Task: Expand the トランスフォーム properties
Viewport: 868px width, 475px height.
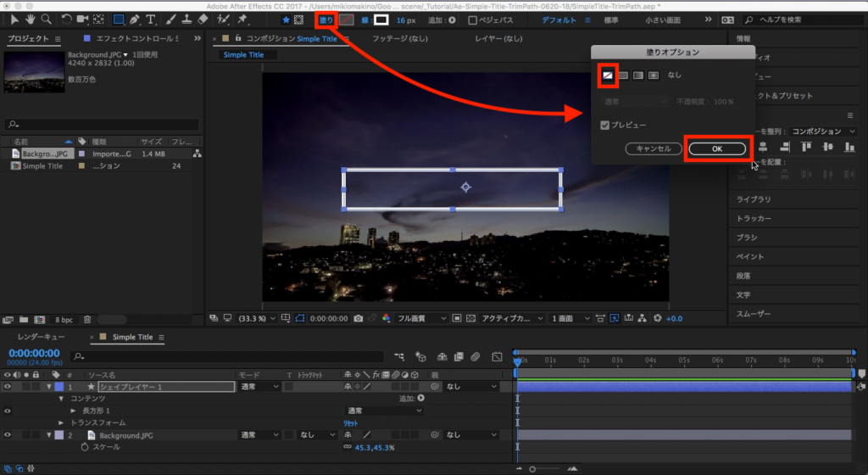Action: coord(61,422)
